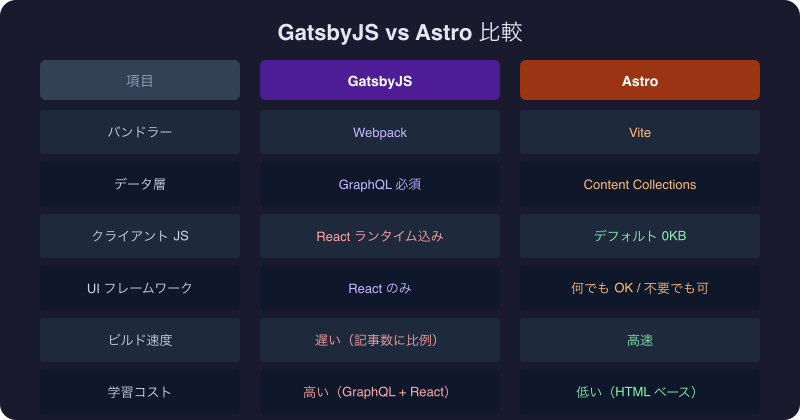Select the Content Collections cell
The width and height of the screenshot is (800, 420).
coord(640,184)
